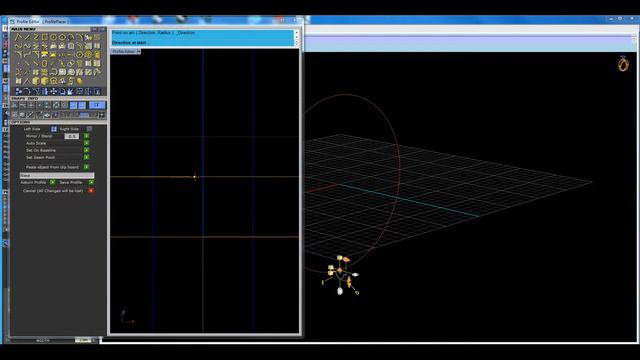Viewport: 640px width, 360px height.
Task: Select the ellipse tool in Main Menu top row
Action: pos(62,37)
